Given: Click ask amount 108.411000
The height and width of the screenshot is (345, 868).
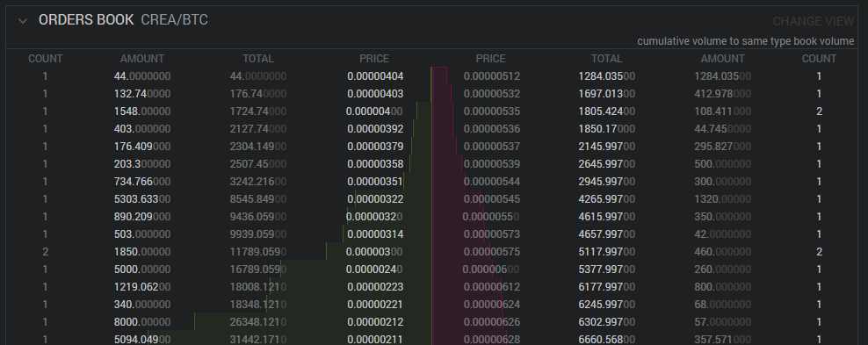Looking at the screenshot, I should click(x=722, y=111).
